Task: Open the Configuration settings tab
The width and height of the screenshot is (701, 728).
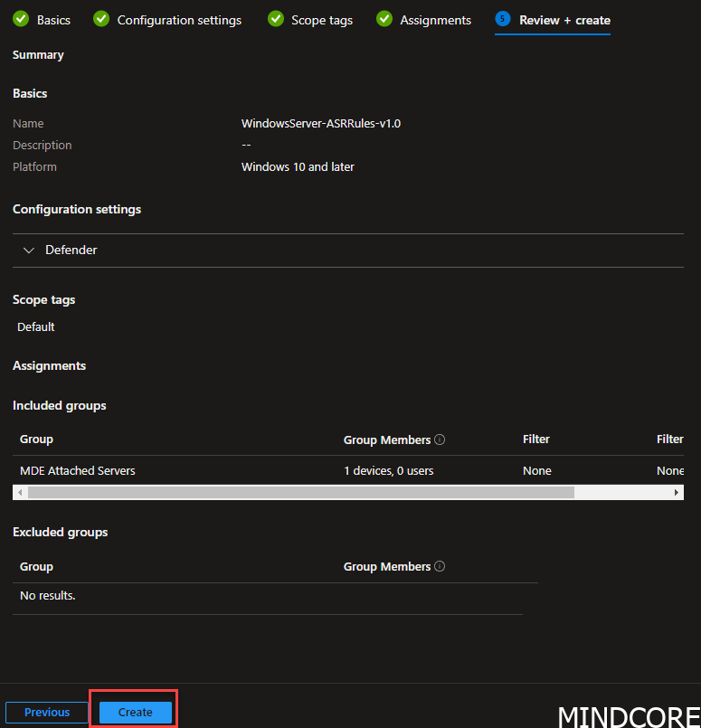Action: (x=179, y=20)
